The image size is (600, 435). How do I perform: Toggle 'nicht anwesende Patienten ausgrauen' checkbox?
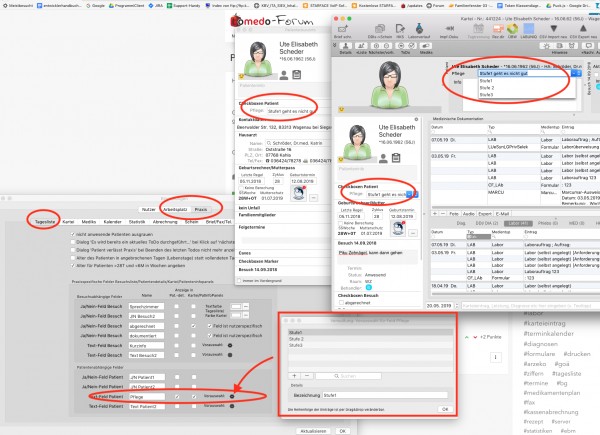pos(73,234)
